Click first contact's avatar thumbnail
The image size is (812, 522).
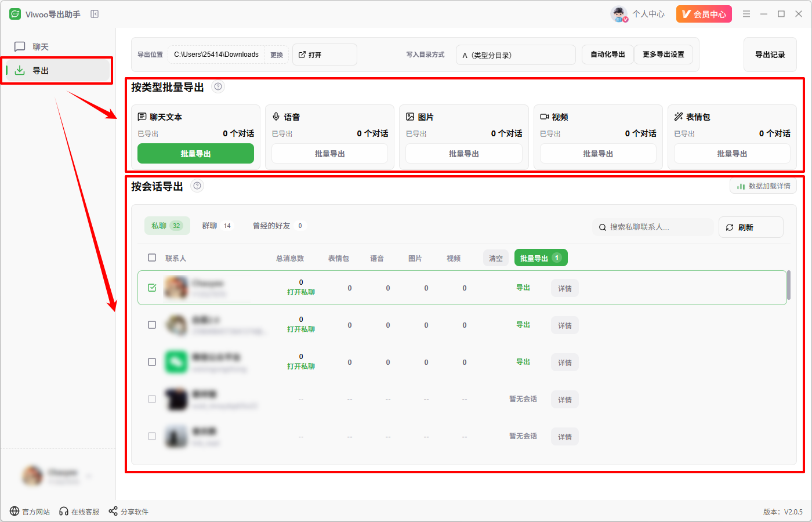[176, 288]
